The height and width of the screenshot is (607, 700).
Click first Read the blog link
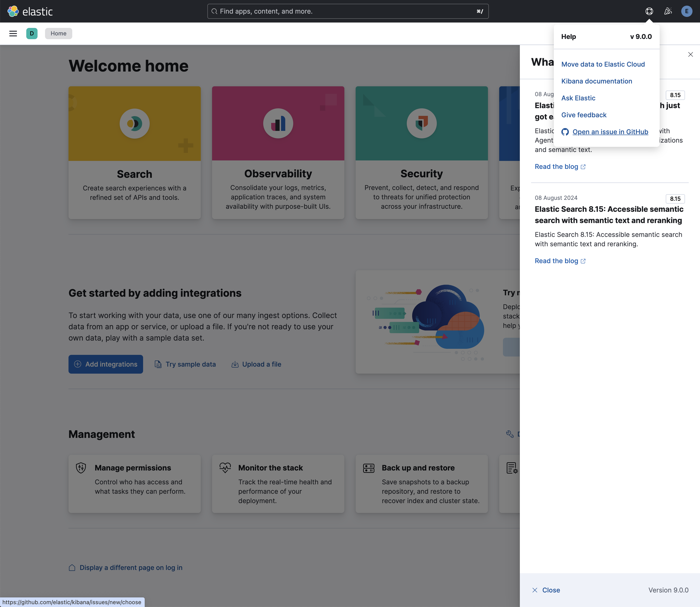point(560,167)
